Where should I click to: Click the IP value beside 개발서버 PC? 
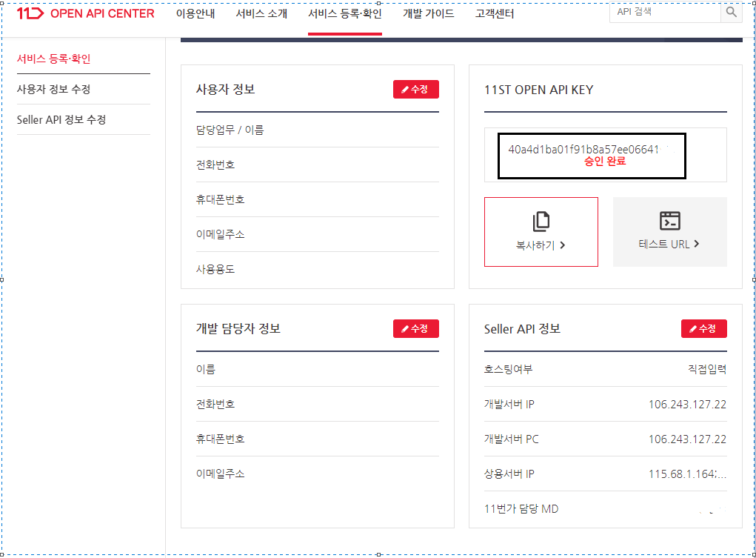[x=688, y=439]
